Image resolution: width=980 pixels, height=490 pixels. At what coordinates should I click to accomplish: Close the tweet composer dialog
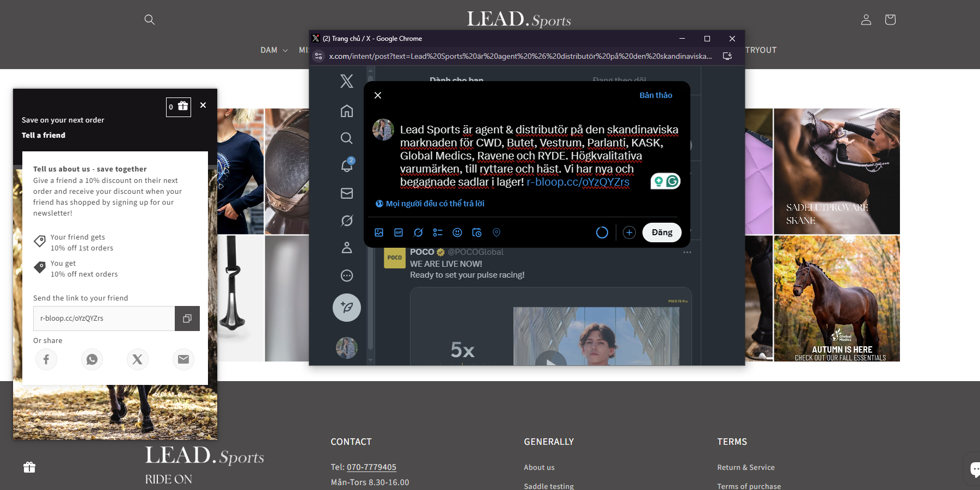pyautogui.click(x=378, y=95)
